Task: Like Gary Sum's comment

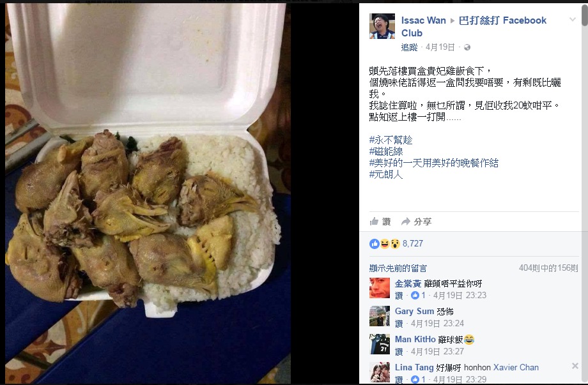Action: coord(399,323)
